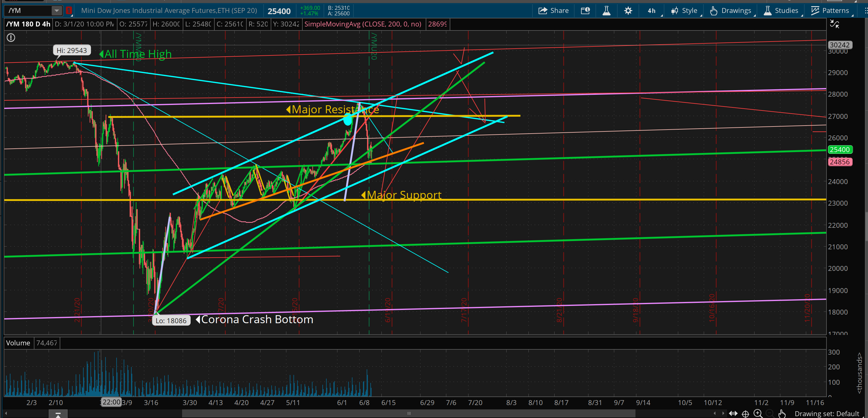This screenshot has width=868, height=418.
Task: Click the horizontal chart scrollbar thumb
Action: [408, 413]
